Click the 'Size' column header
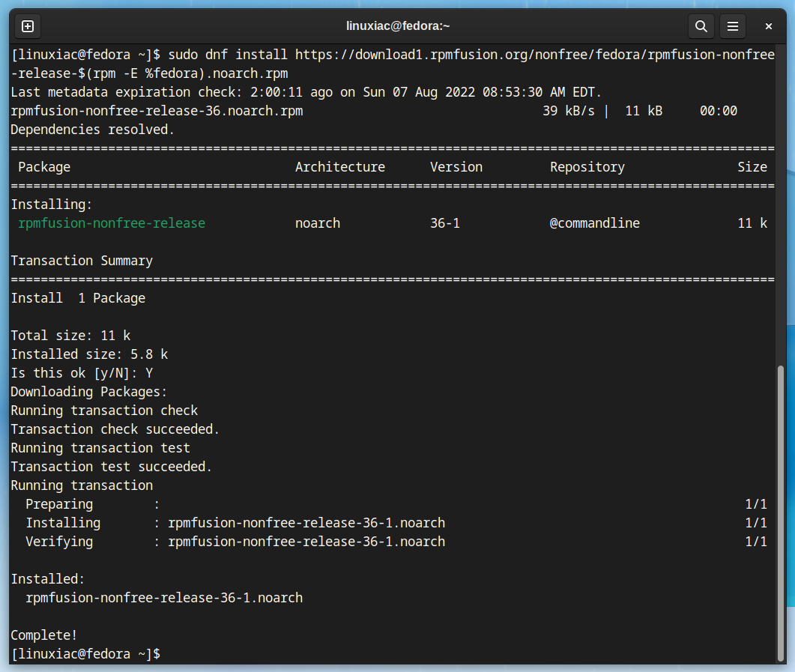795x672 pixels. coord(752,167)
